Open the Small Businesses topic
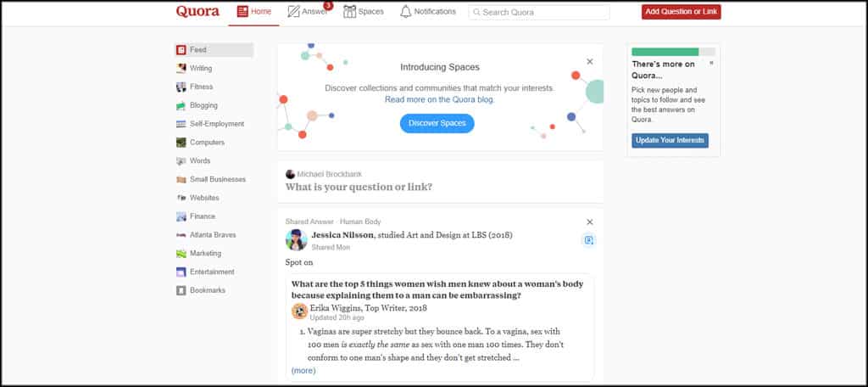The height and width of the screenshot is (387, 868). click(x=218, y=180)
